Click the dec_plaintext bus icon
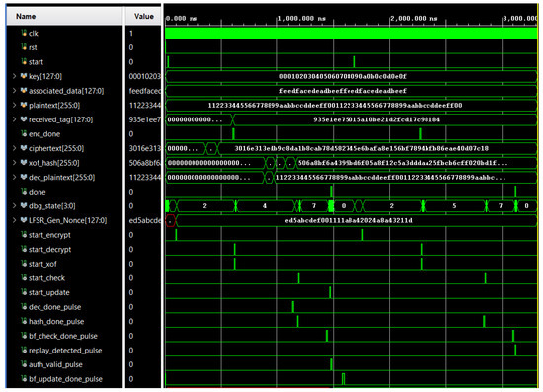The height and width of the screenshot is (392, 543). [24, 177]
